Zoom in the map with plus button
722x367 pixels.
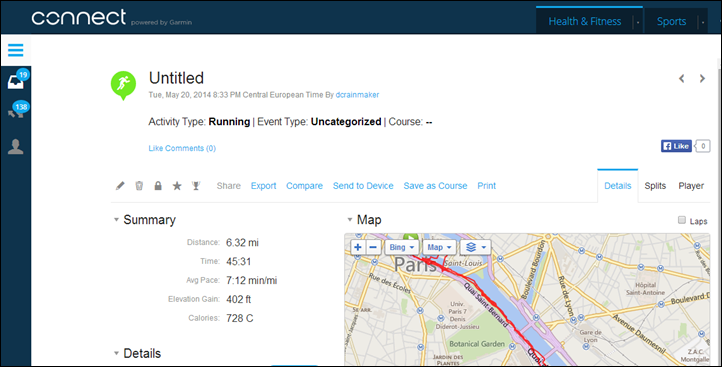tap(358, 247)
